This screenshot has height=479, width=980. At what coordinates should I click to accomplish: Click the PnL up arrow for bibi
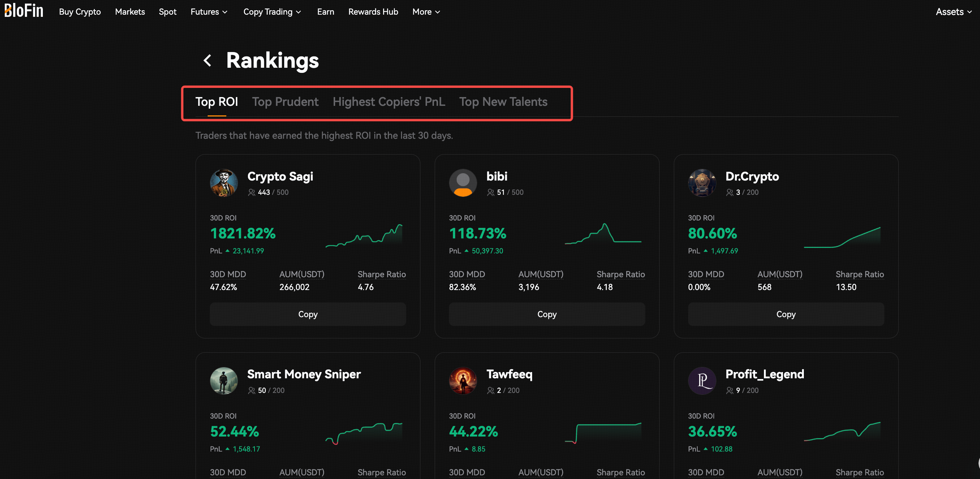(x=467, y=251)
